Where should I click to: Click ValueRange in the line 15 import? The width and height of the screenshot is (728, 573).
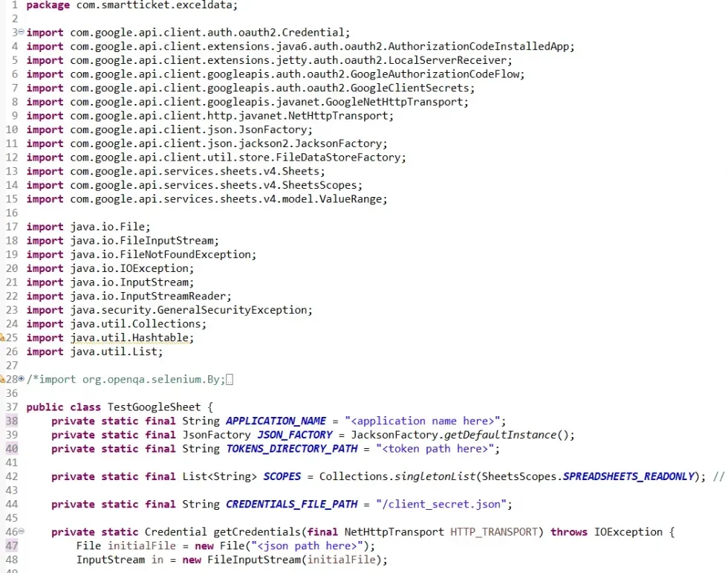351,199
